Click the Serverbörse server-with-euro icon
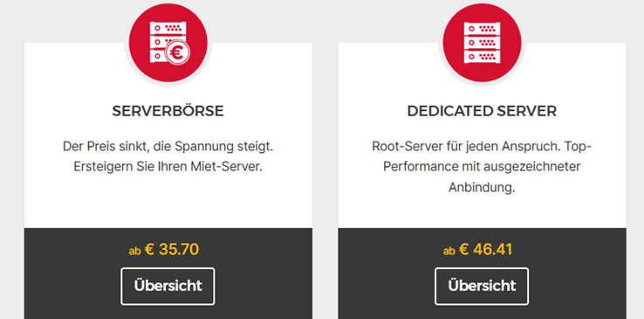This screenshot has width=644, height=319. pos(168,42)
